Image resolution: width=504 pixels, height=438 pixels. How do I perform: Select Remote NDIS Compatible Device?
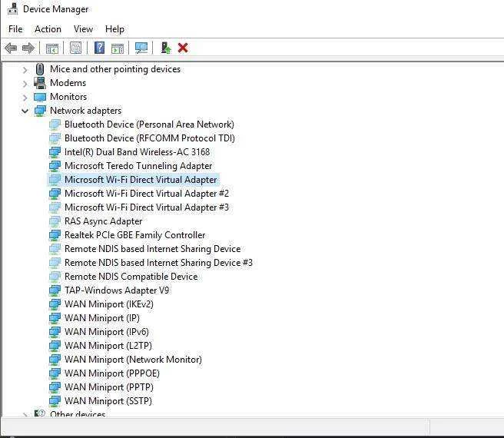point(131,277)
